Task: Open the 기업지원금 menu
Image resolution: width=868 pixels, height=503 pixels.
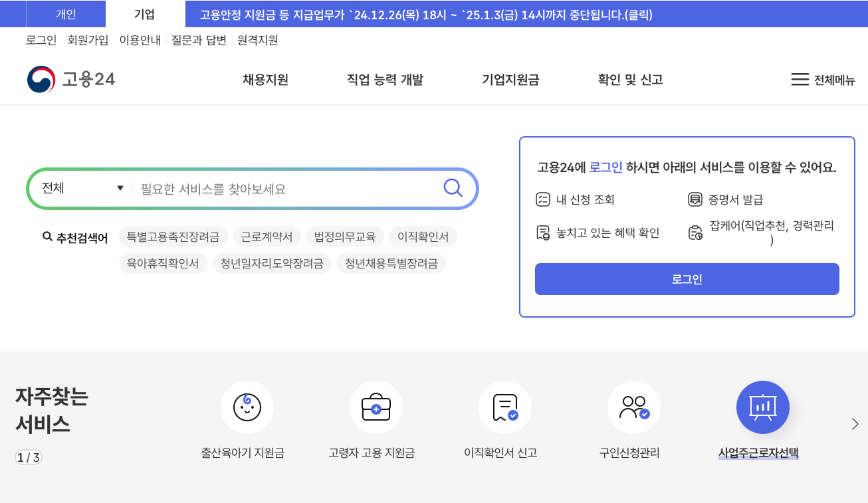Action: (x=510, y=79)
